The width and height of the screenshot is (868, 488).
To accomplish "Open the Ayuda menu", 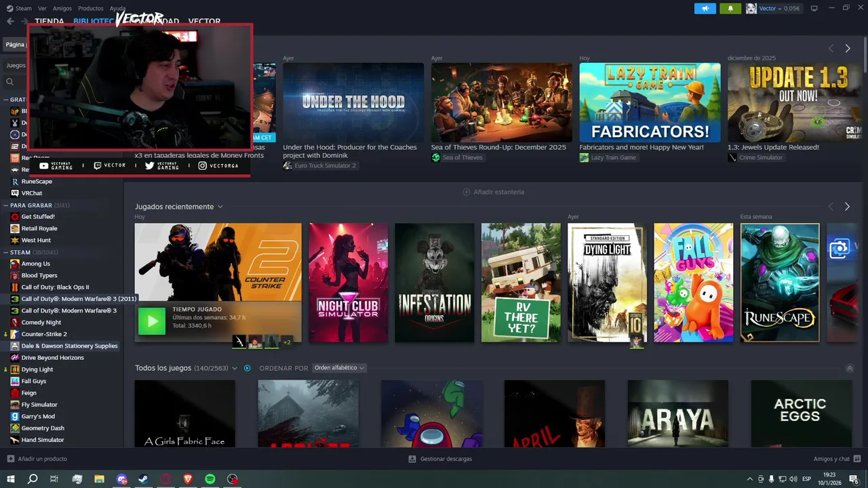I will pos(117,8).
